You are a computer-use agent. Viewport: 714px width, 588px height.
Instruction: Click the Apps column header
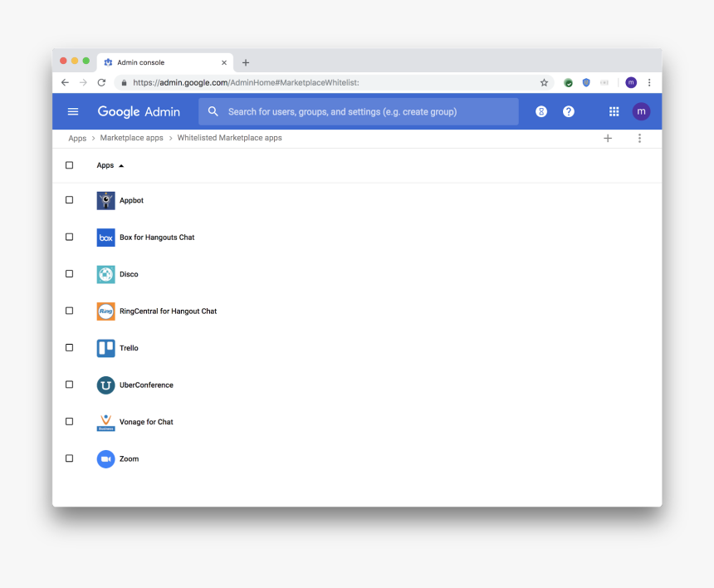tap(105, 165)
